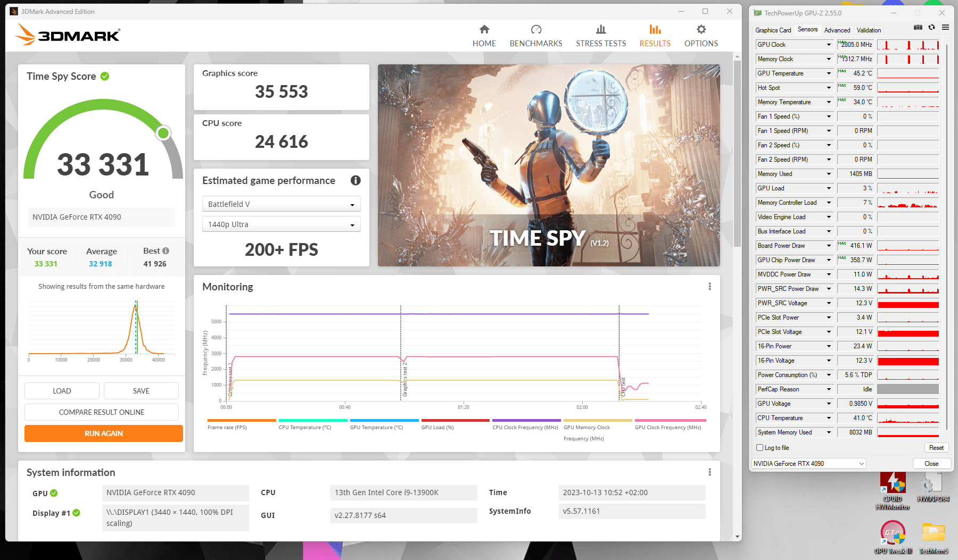This screenshot has width=958, height=560.
Task: Click the 'NVIDIA GeForce RTX 4090' field under the score gauge
Action: (102, 217)
